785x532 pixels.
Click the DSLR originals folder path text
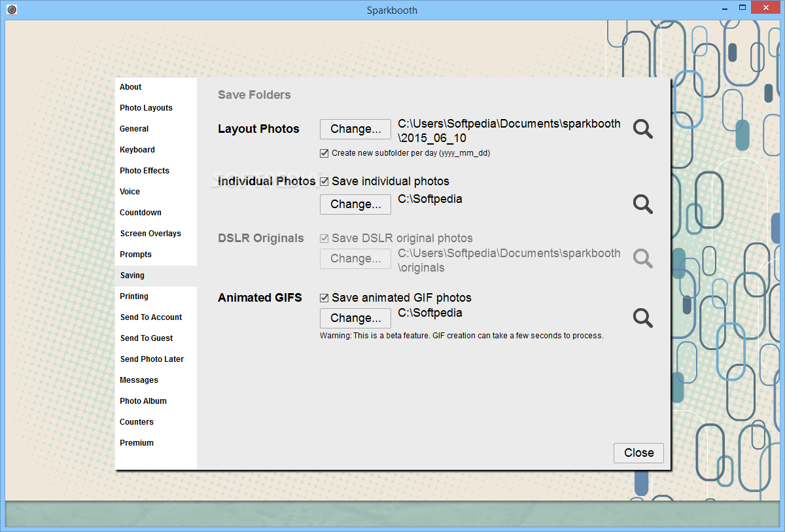click(x=509, y=260)
